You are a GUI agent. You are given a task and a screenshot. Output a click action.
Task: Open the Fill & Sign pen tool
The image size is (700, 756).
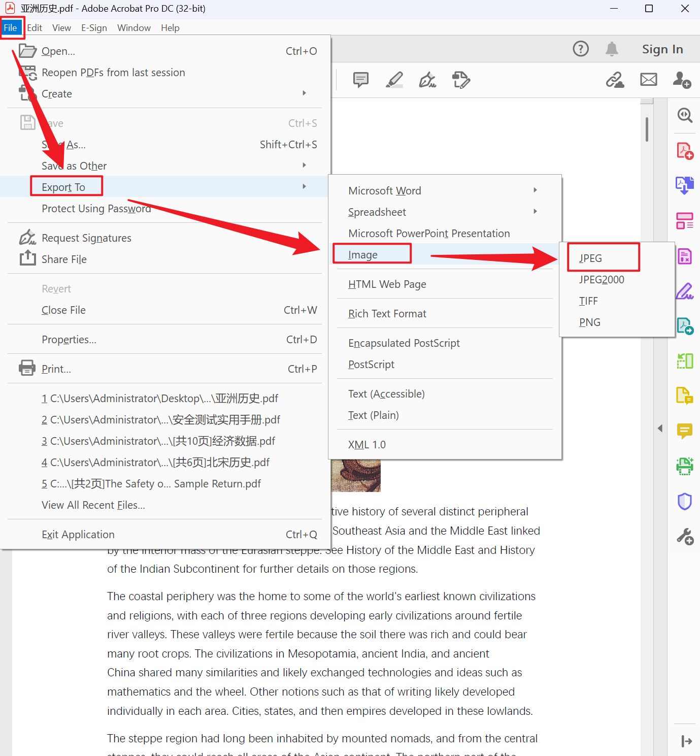pos(427,80)
